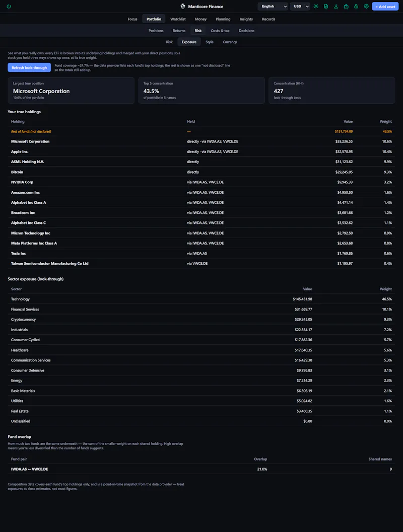The image size is (403, 532).
Task: Click Taiwan Semiconductor Manufacturing Co Ltd holding
Action: click(x=49, y=263)
